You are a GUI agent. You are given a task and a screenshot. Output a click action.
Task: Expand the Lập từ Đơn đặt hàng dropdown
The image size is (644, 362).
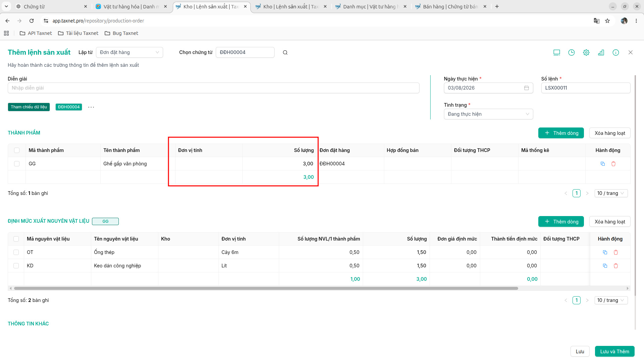[x=129, y=52]
